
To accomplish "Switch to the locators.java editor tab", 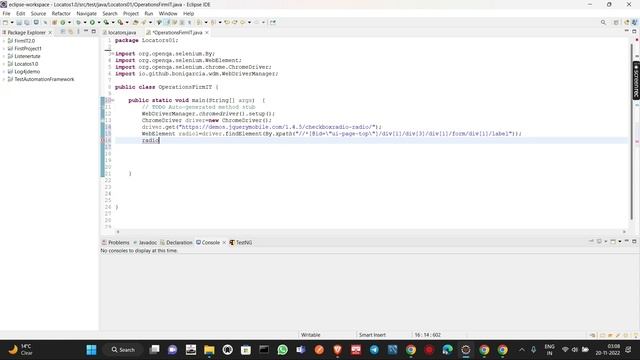I will tap(119, 32).
